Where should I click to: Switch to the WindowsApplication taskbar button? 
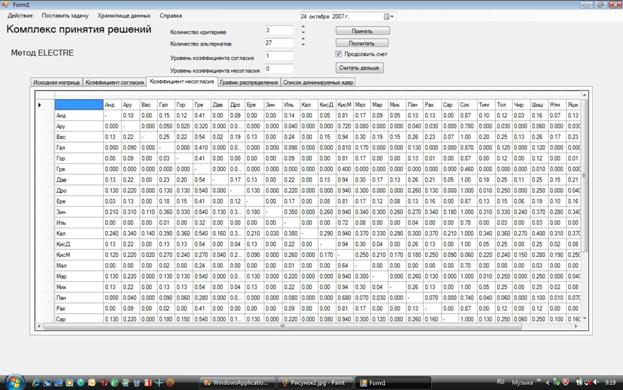click(x=237, y=383)
